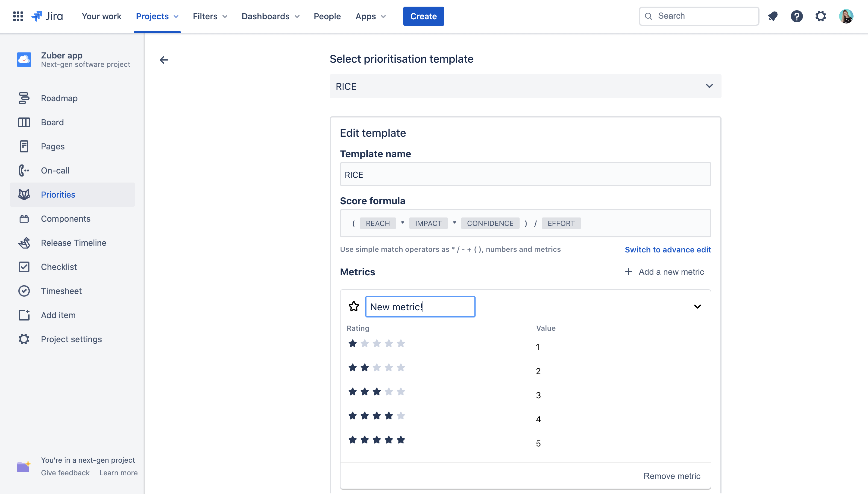Go to Your work tab
This screenshot has width=868, height=494.
click(101, 16)
